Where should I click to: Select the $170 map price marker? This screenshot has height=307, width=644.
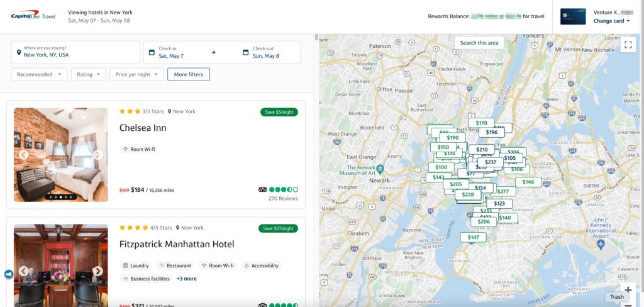pyautogui.click(x=481, y=123)
